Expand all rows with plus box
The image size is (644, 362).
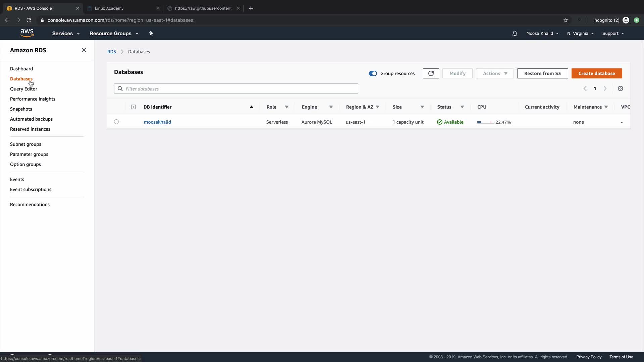[133, 107]
